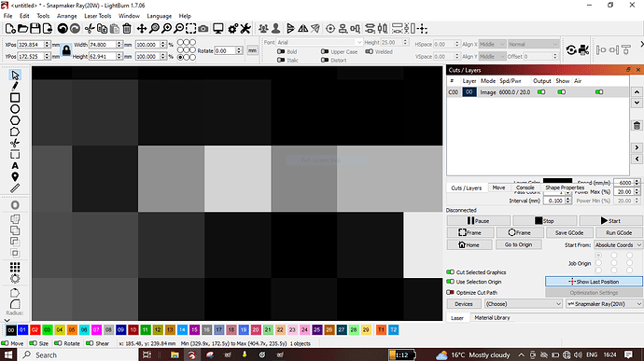Click the Save GCode button
Image resolution: width=644 pixels, height=361 pixels.
(568, 232)
